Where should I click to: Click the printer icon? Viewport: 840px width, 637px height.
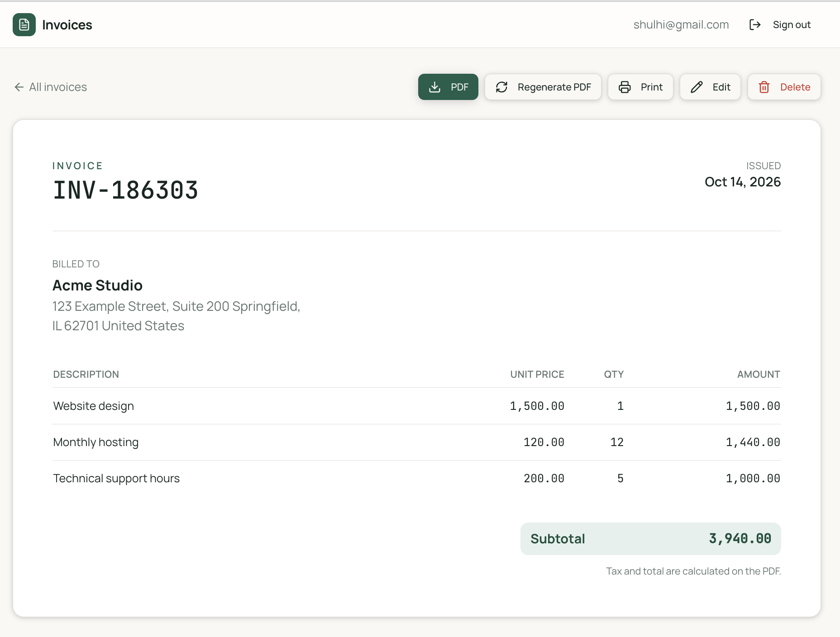pyautogui.click(x=625, y=87)
